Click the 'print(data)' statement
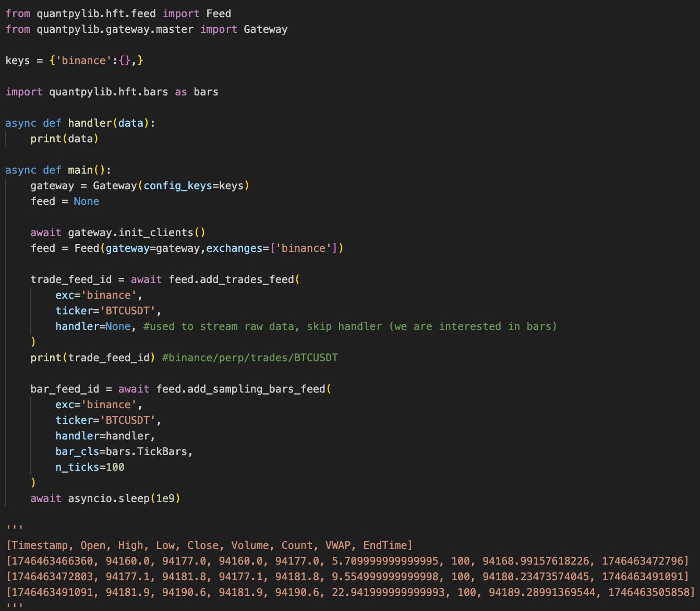The width and height of the screenshot is (700, 611). click(65, 139)
